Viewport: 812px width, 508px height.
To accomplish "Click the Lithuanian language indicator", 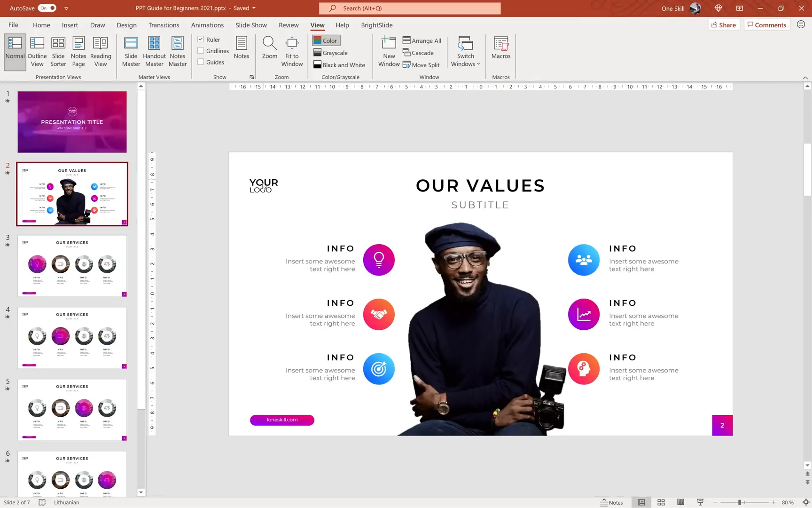I will tap(67, 502).
